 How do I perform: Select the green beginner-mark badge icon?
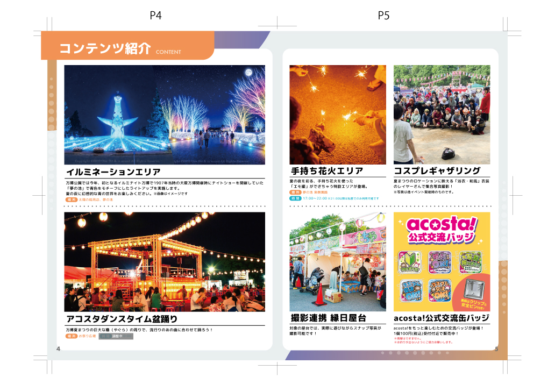(409, 262)
